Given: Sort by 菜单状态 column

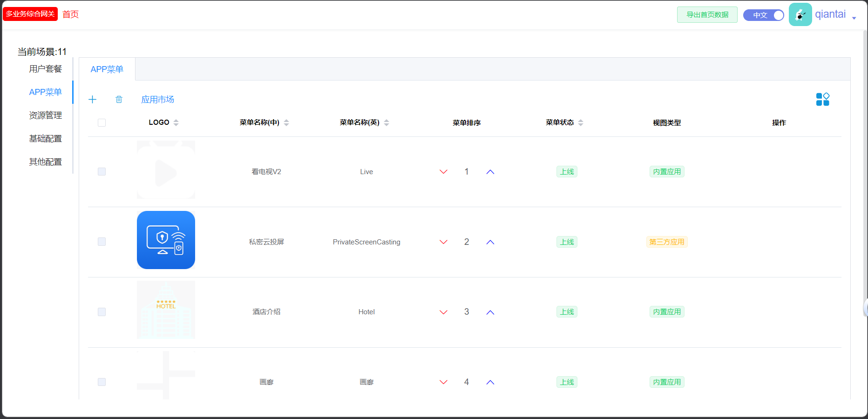Looking at the screenshot, I should click(581, 123).
